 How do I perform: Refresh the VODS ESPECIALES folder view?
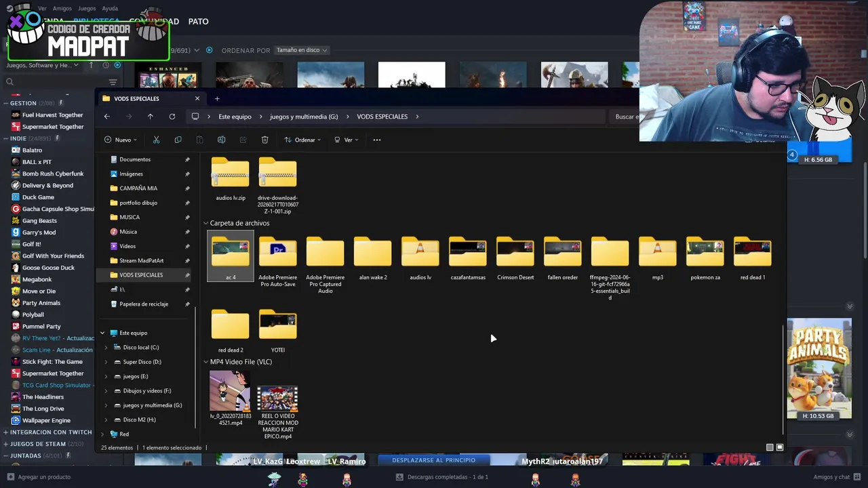point(172,117)
